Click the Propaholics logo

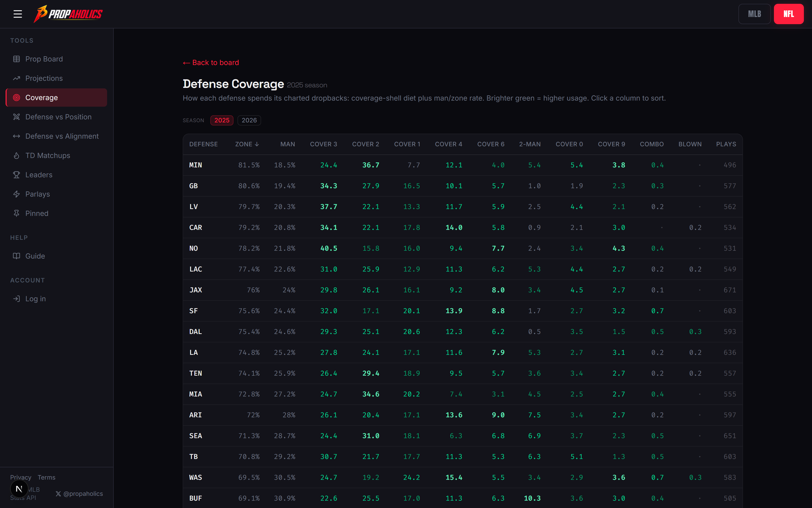68,14
